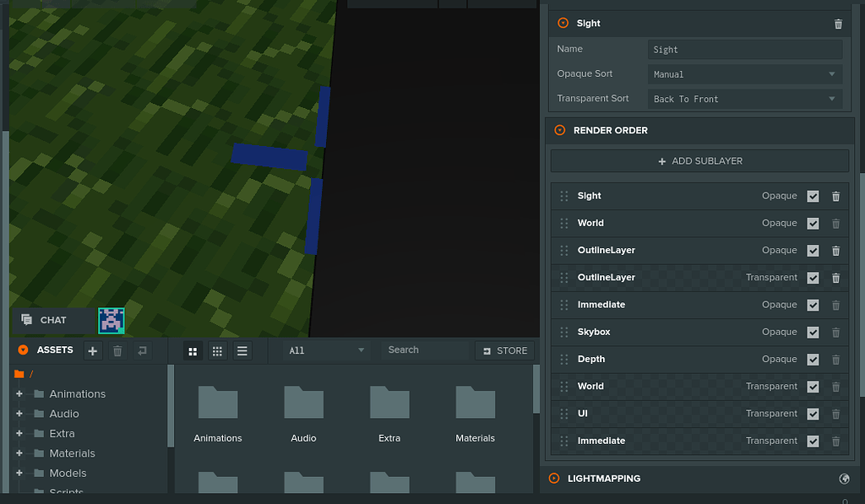The height and width of the screenshot is (504, 865).
Task: Switch assets panel to compact grid view
Action: [217, 350]
